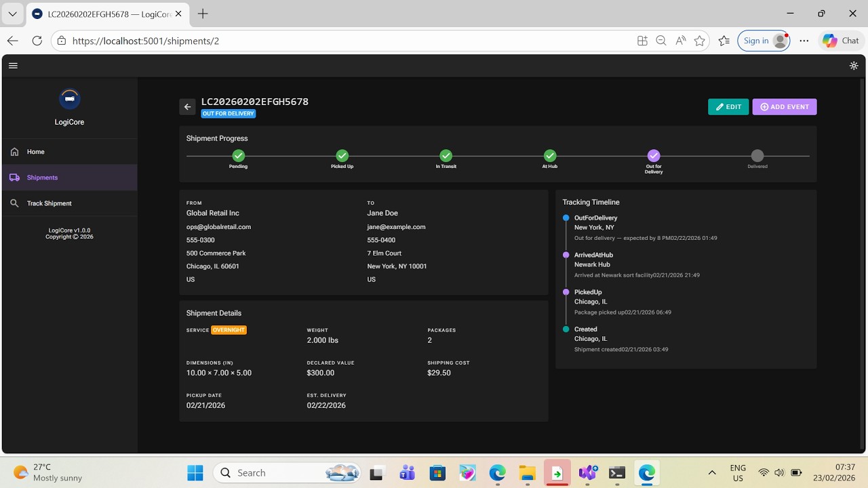Click the At Hub progress step
Viewport: 868px width, 488px height.
[550, 156]
